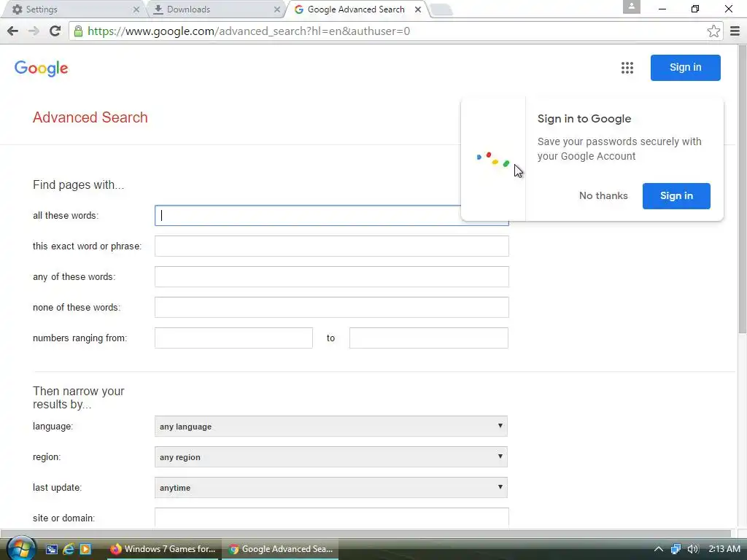Click the Sign in to Google heading
The width and height of the screenshot is (747, 560).
[x=584, y=119]
